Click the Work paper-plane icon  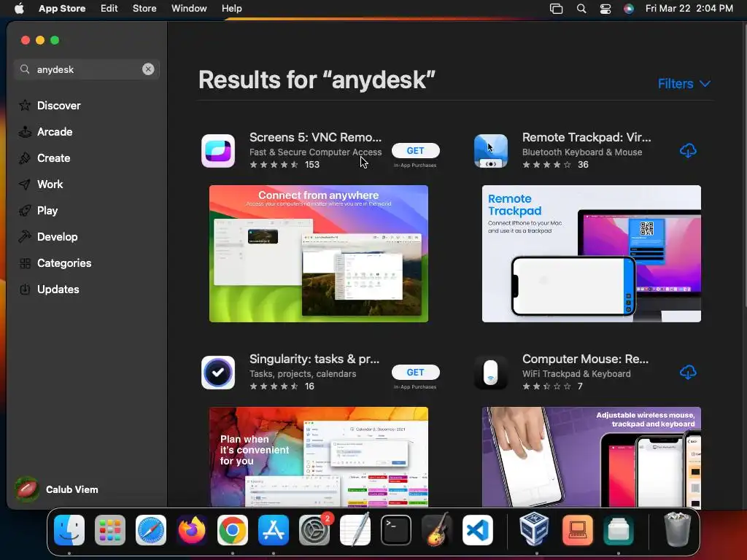click(x=25, y=184)
